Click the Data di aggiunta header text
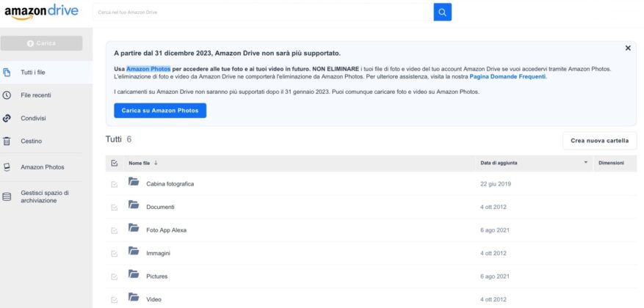The height and width of the screenshot is (308, 644). (x=499, y=164)
